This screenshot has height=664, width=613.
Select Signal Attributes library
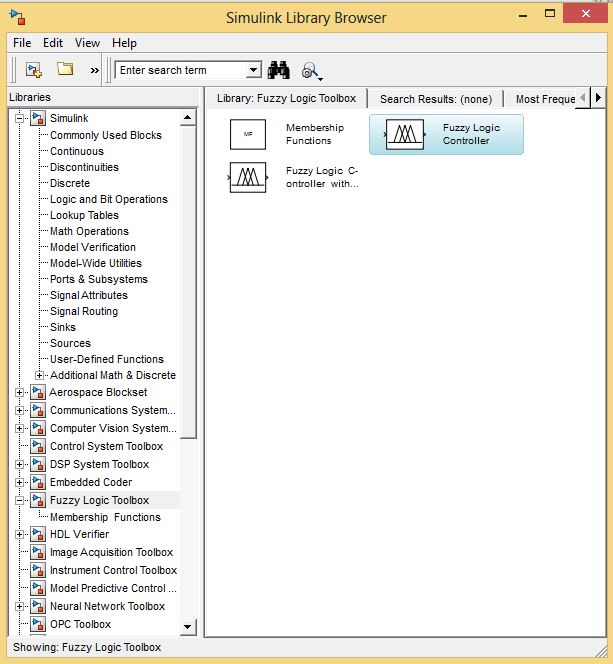coord(88,295)
